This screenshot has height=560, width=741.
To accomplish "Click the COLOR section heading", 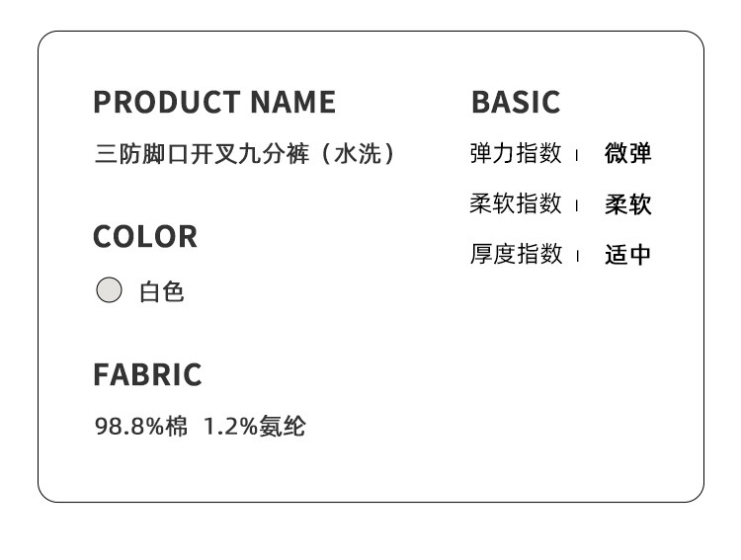I will click(145, 236).
